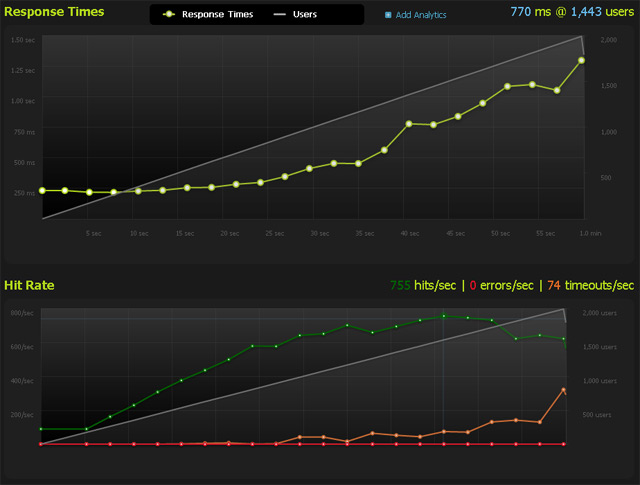Click the peak timeouts point on orange line
640x485 pixels.
pos(564,390)
